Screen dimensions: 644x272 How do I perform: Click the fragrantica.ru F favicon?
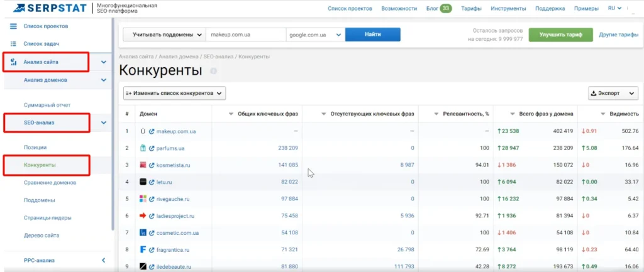click(143, 249)
